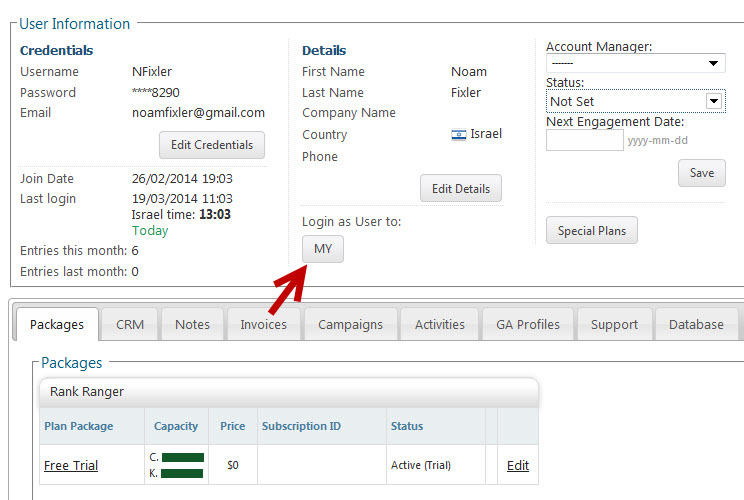Click the $0 price cell
Viewport: 744px width, 500px height.
[x=232, y=465]
